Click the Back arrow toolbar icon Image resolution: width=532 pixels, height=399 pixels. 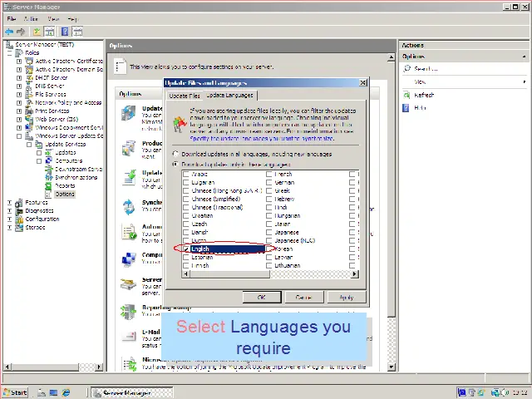(9, 32)
